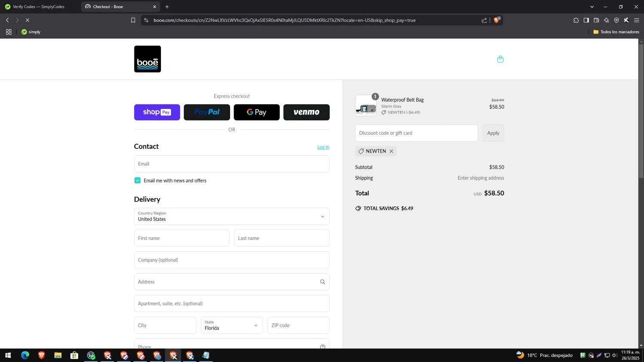This screenshot has height=362, width=644.
Task: Open the volume control in system tray
Action: [615, 355]
